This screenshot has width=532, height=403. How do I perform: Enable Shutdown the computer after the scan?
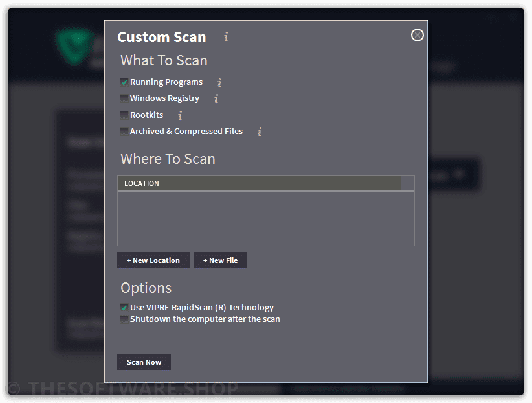tap(124, 319)
